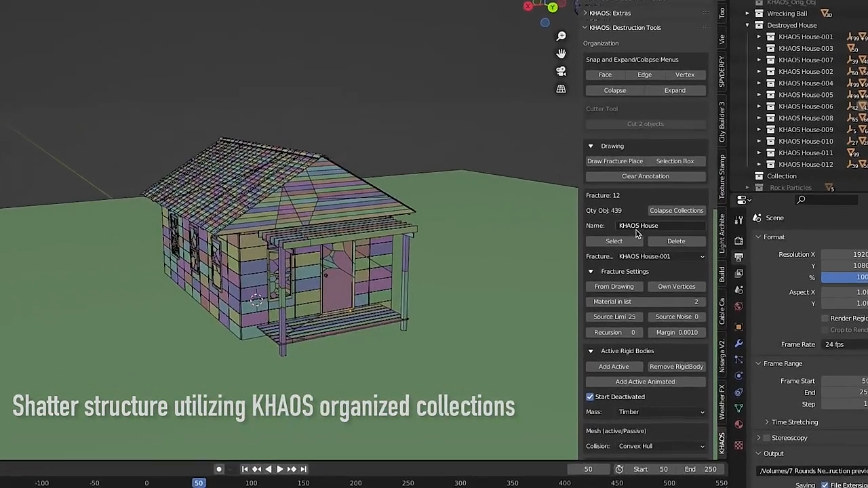Image resolution: width=868 pixels, height=488 pixels.
Task: Open the Modifiers wrench icon
Action: pyautogui.click(x=738, y=344)
